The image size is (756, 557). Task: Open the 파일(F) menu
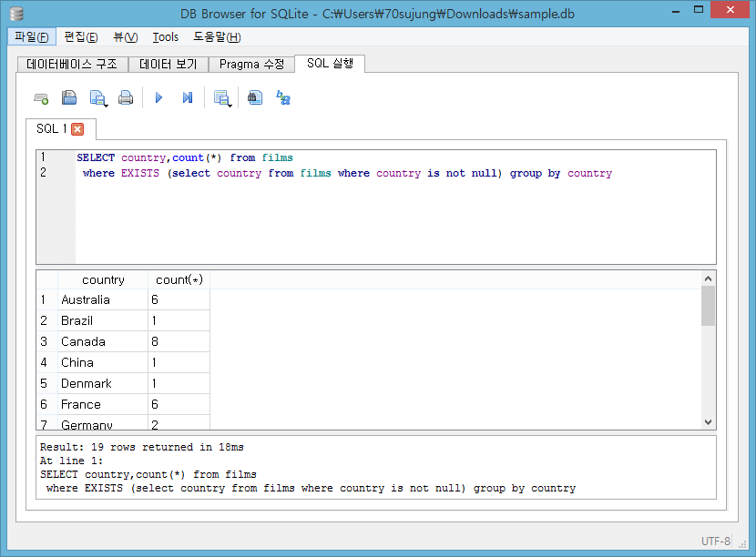coord(32,37)
